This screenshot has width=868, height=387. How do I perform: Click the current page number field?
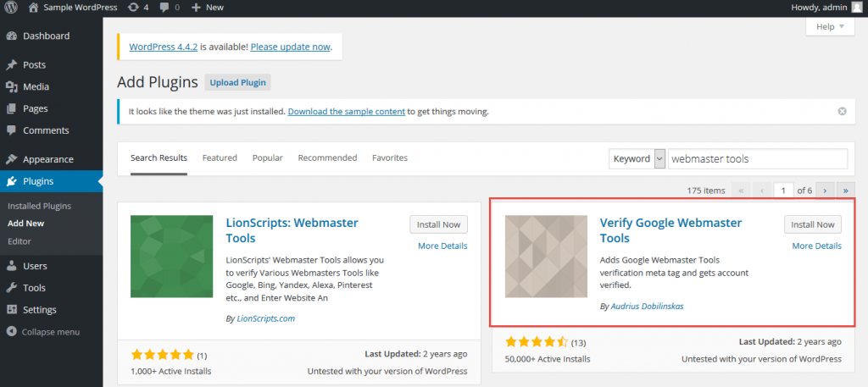783,191
